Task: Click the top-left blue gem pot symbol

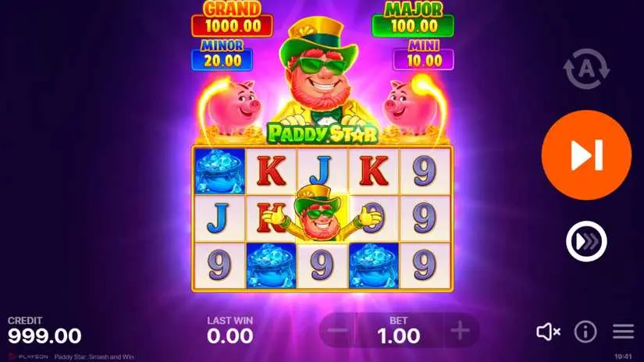Action: pos(219,171)
